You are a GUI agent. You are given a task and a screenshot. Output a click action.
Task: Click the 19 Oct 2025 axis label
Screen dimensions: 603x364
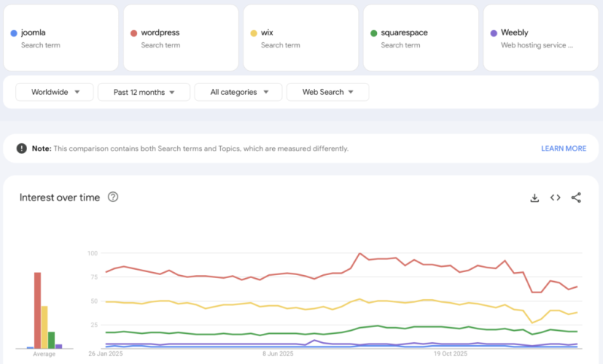450,353
